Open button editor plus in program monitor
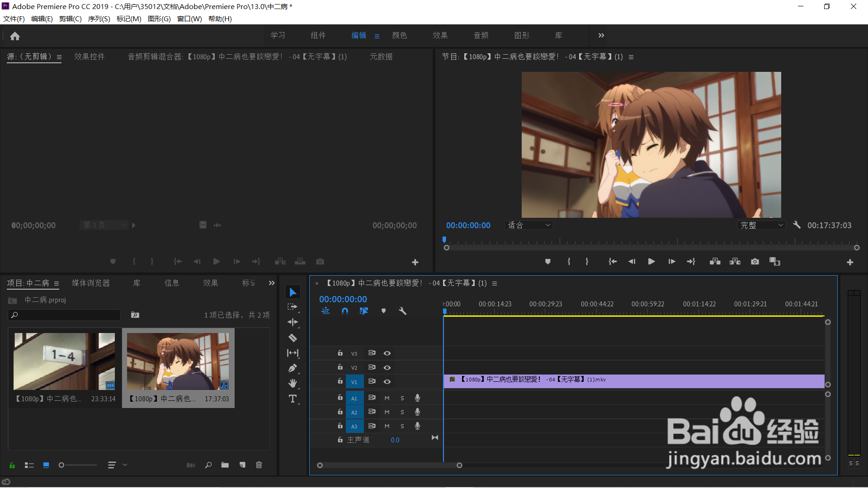Screen dimensions: 868x488 click(x=850, y=262)
